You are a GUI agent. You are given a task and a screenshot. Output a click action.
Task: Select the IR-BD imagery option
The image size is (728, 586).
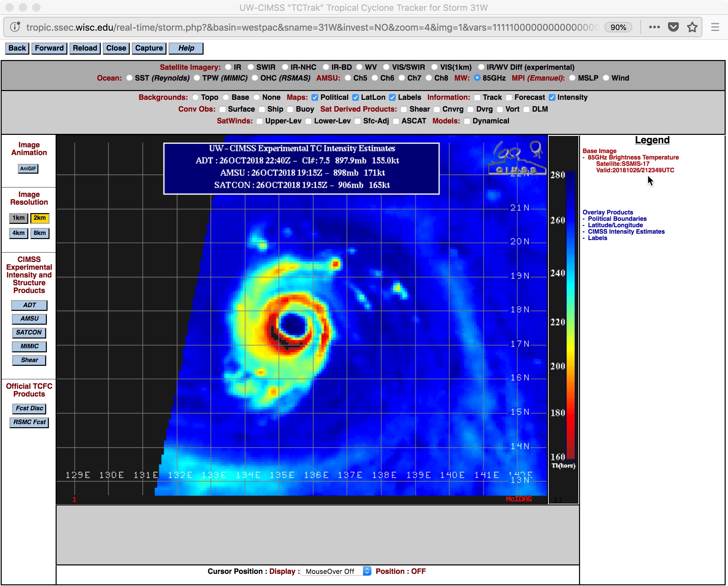pyautogui.click(x=326, y=67)
